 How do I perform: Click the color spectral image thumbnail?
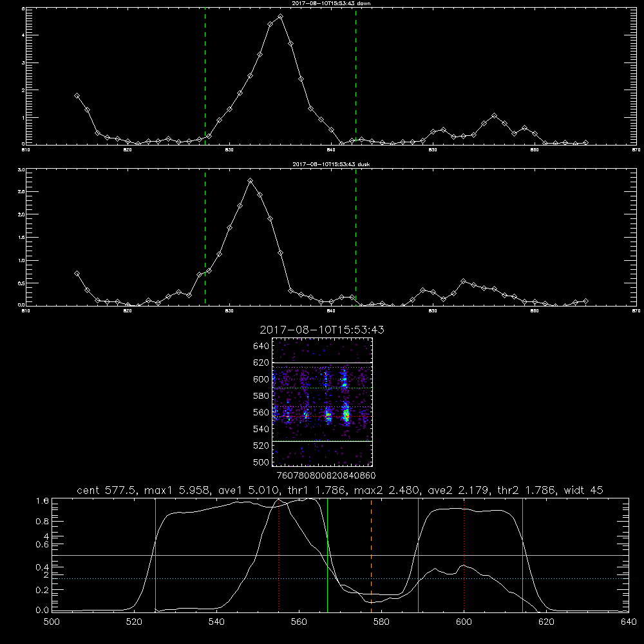pos(323,402)
